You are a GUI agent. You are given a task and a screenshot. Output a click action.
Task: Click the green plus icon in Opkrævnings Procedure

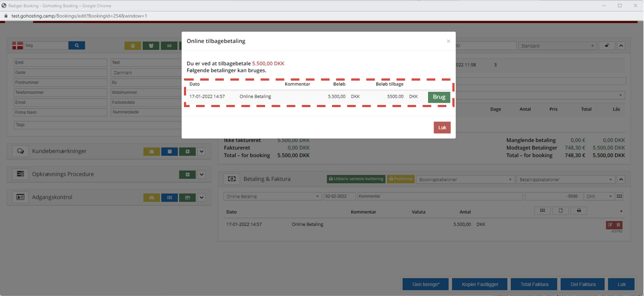coord(187,175)
